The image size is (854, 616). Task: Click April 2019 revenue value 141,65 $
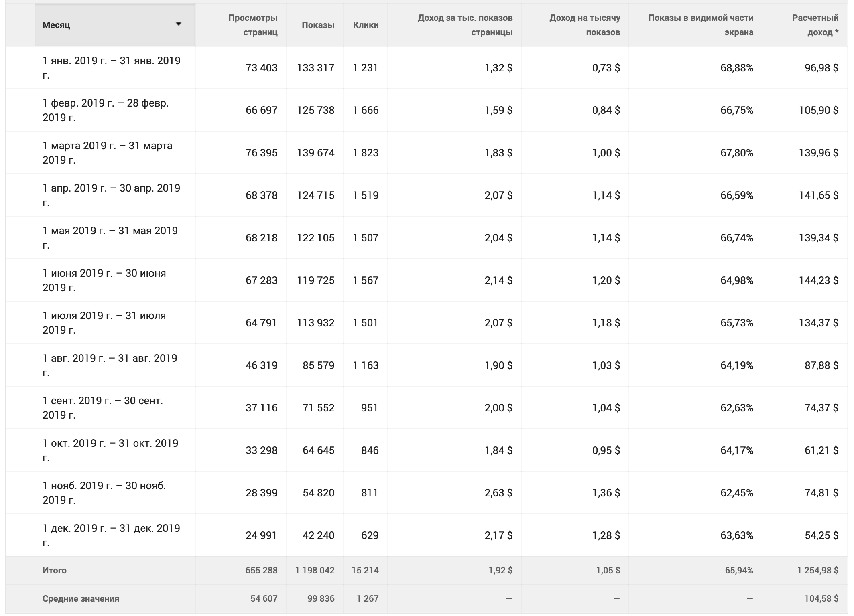coord(818,195)
